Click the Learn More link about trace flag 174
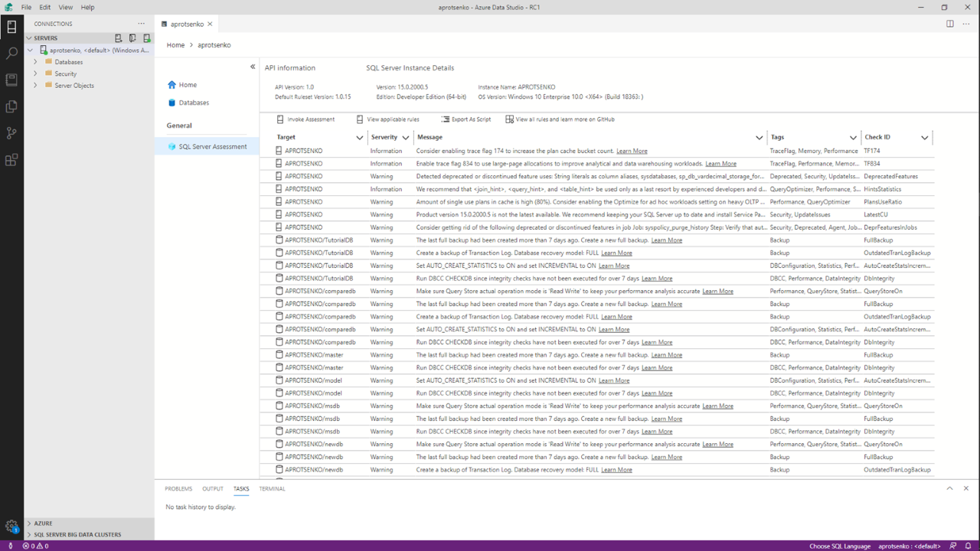This screenshot has height=551, width=980. (631, 150)
